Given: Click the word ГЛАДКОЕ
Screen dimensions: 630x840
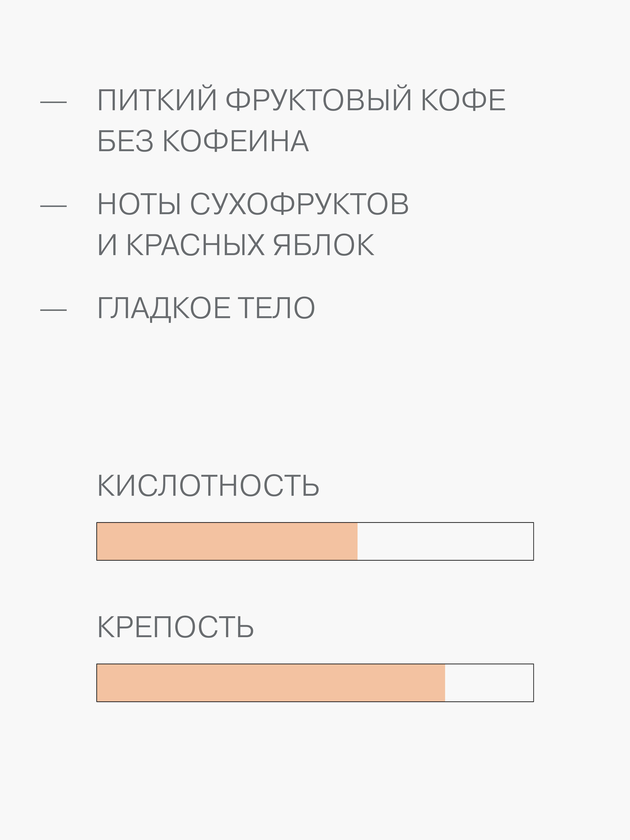Looking at the screenshot, I should (x=164, y=309).
